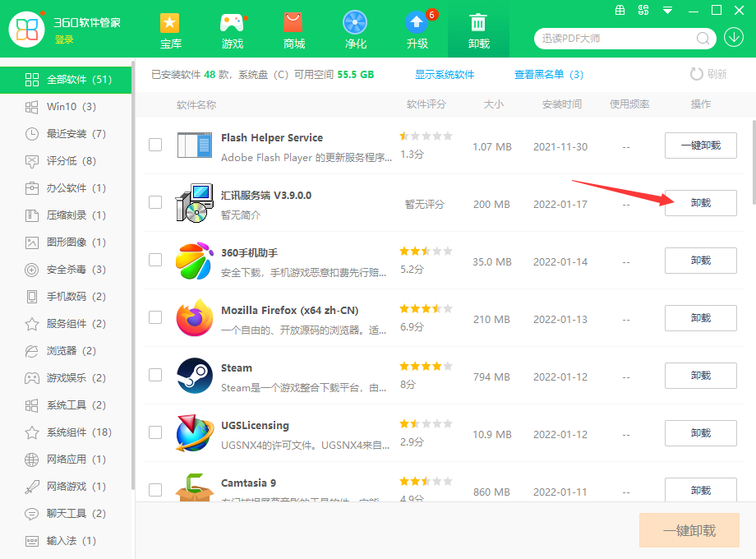Image resolution: width=756 pixels, height=559 pixels.
Task: Click the Mozilla Firefox icon
Action: click(194, 318)
